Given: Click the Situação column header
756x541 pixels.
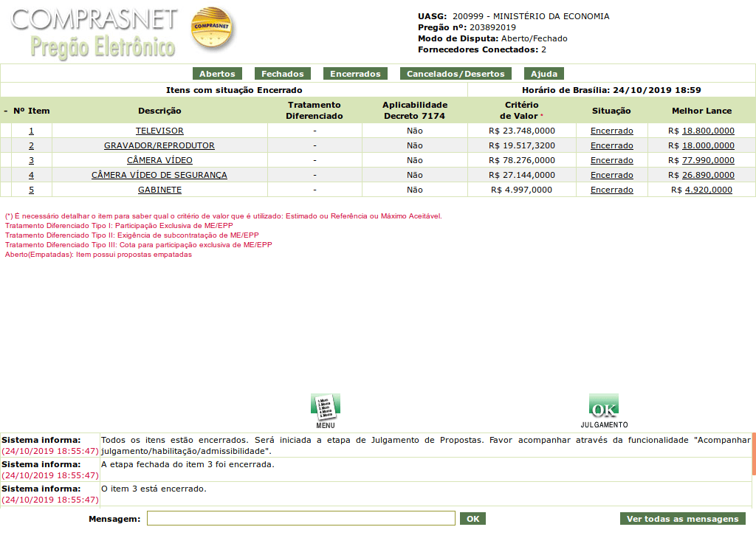Looking at the screenshot, I should 611,111.
